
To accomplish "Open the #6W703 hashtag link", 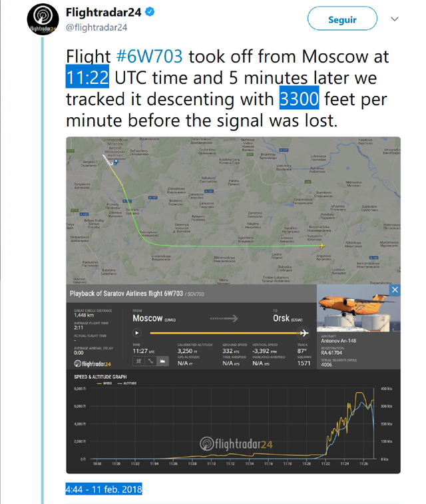I will pos(149,56).
